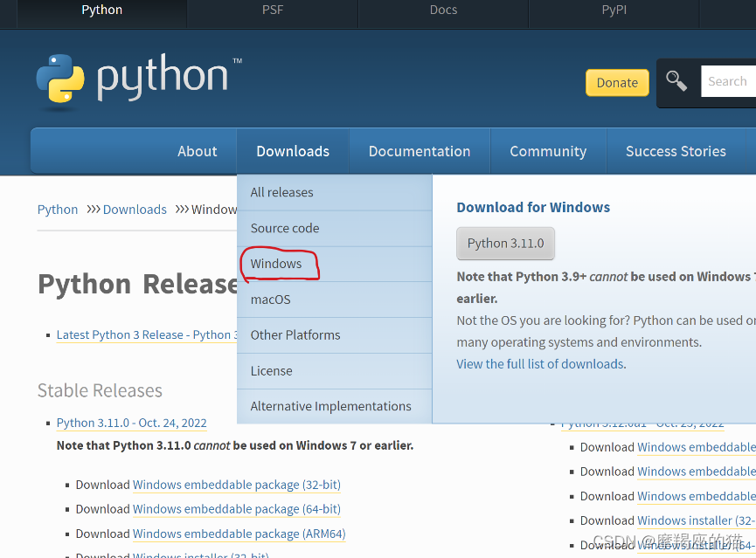This screenshot has width=756, height=558.
Task: Select License in Downloads dropdown
Action: [334, 371]
